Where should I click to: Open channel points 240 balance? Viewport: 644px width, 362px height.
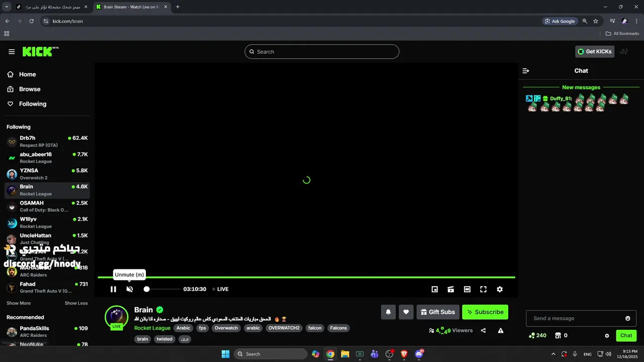[x=537, y=335]
